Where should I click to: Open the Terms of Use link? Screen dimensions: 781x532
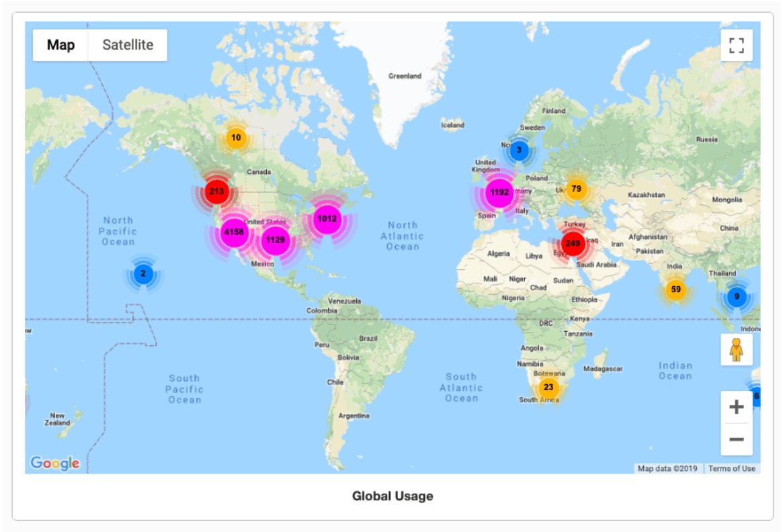732,468
